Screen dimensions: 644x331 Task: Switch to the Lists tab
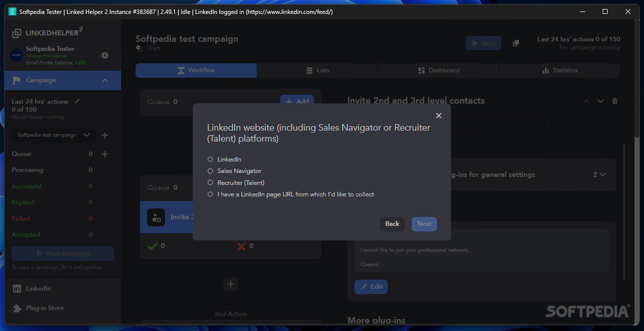[318, 70]
